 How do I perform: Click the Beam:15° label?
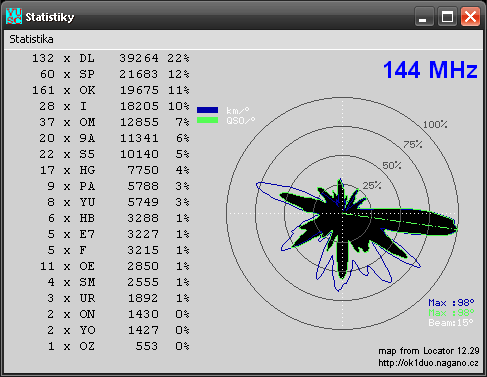(451, 323)
